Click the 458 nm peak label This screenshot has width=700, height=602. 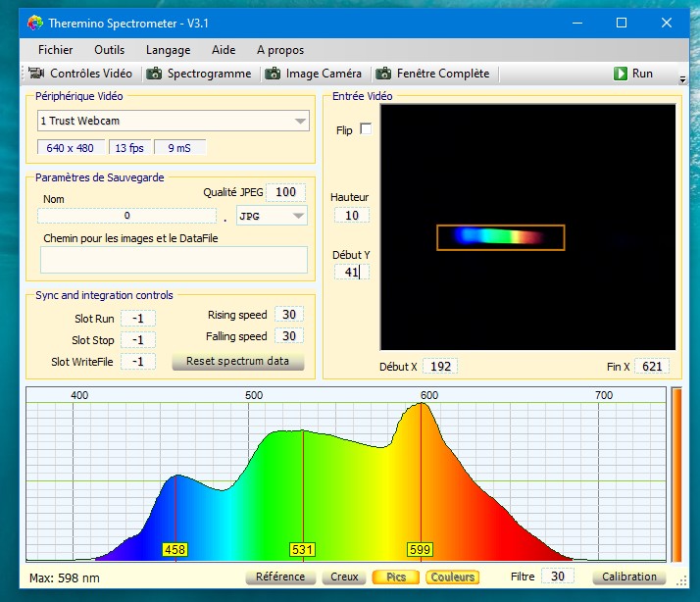175,549
